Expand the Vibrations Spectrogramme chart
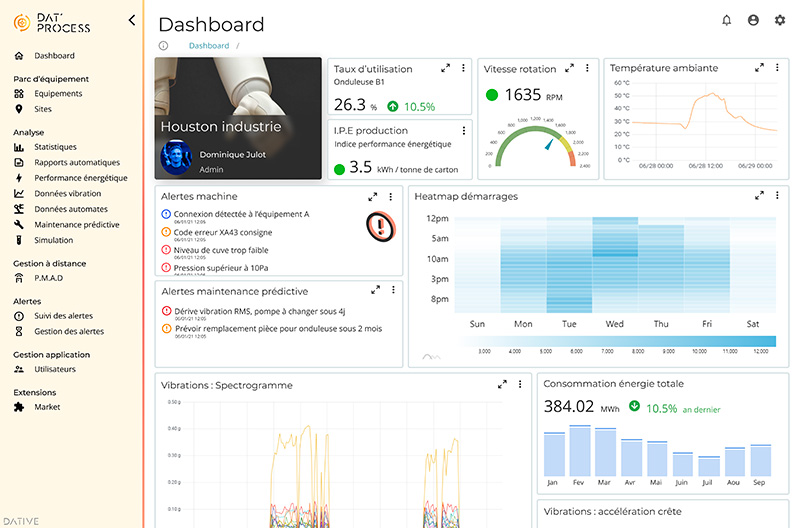The image size is (800, 528). (502, 384)
